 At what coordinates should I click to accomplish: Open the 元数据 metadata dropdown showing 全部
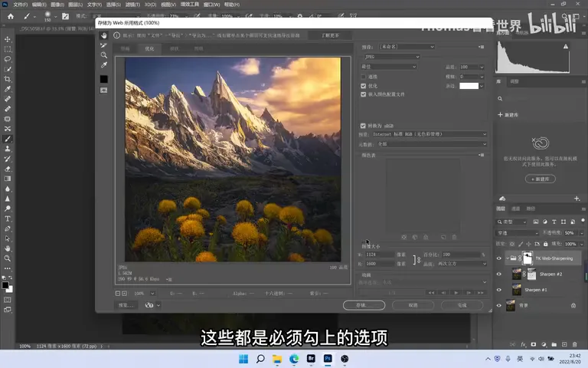pos(432,144)
